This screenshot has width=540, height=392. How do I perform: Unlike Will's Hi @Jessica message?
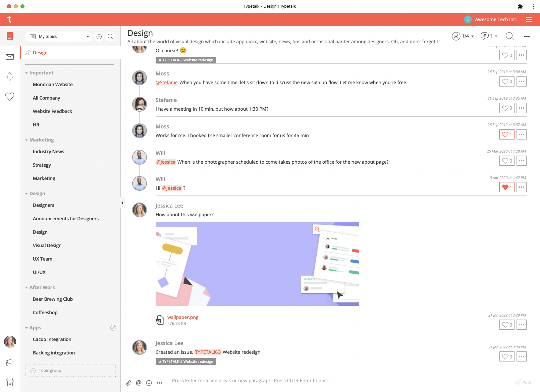coord(507,187)
